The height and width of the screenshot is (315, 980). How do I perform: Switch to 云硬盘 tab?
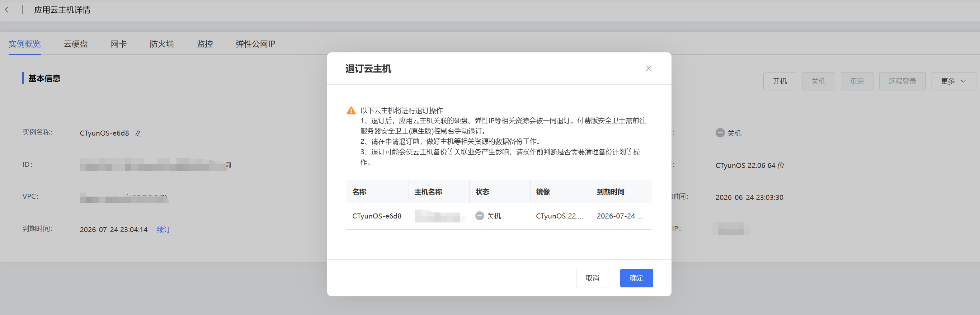coord(75,44)
